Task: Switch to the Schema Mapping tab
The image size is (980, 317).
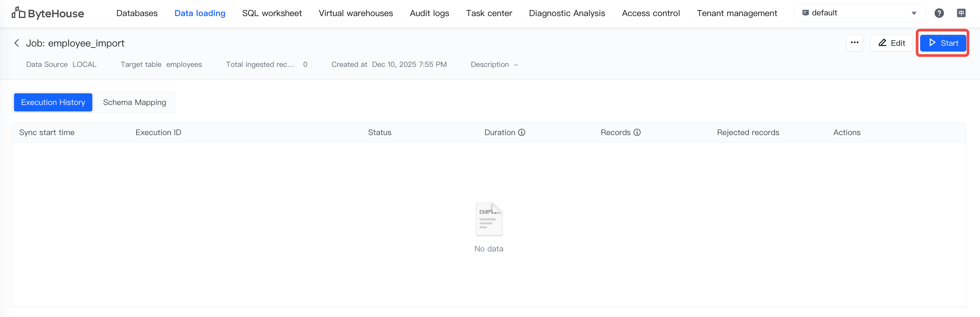Action: tap(134, 102)
